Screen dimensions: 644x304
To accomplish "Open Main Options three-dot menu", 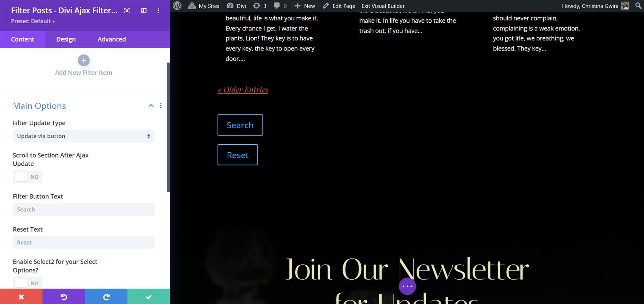I will click(x=161, y=106).
